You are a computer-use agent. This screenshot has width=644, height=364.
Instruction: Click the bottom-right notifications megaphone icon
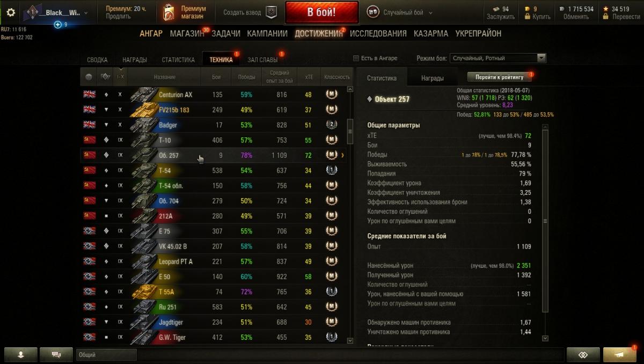click(619, 355)
